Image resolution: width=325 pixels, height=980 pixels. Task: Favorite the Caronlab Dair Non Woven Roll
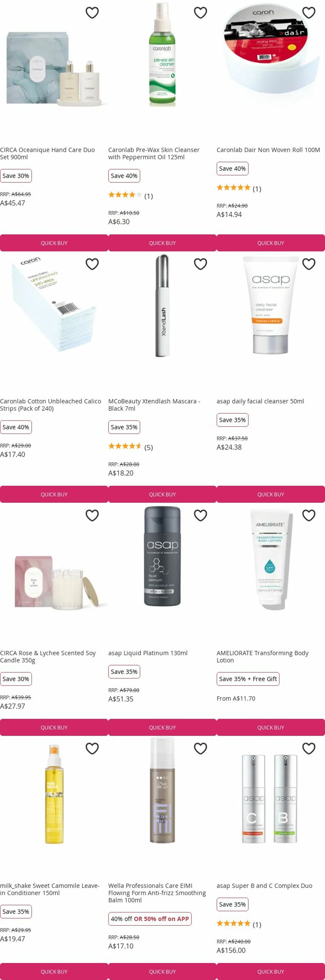click(309, 12)
